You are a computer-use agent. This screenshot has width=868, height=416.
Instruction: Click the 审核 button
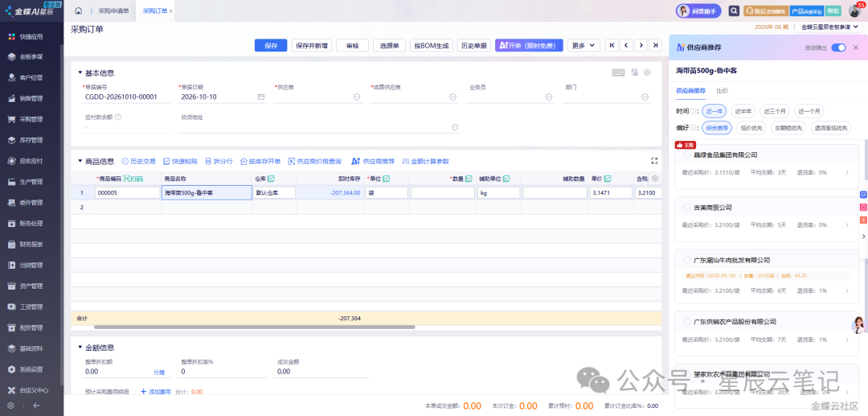(x=353, y=45)
